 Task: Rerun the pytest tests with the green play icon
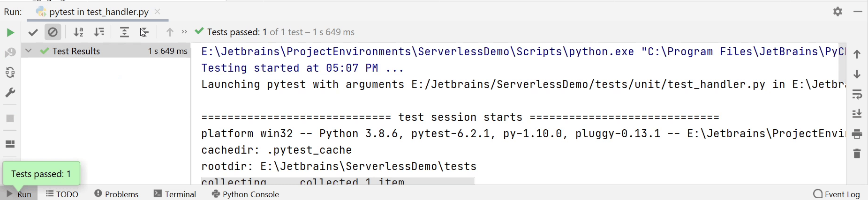click(x=10, y=32)
